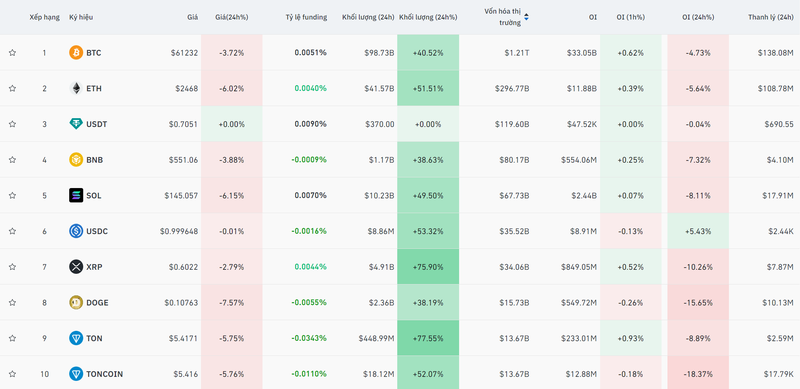Click the DOGE coin icon
Image resolution: width=800 pixels, height=389 pixels.
click(76, 302)
